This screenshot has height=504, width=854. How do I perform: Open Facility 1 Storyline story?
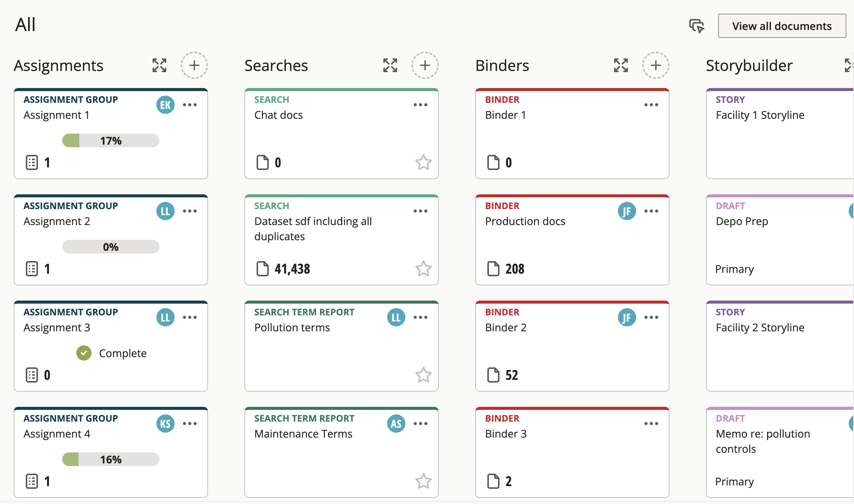click(760, 115)
